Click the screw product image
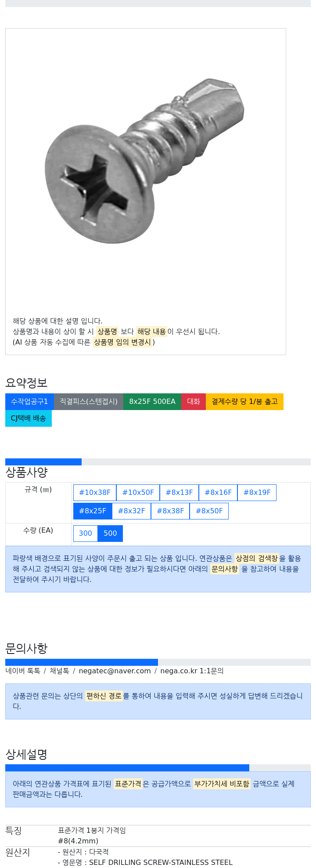 [x=145, y=161]
